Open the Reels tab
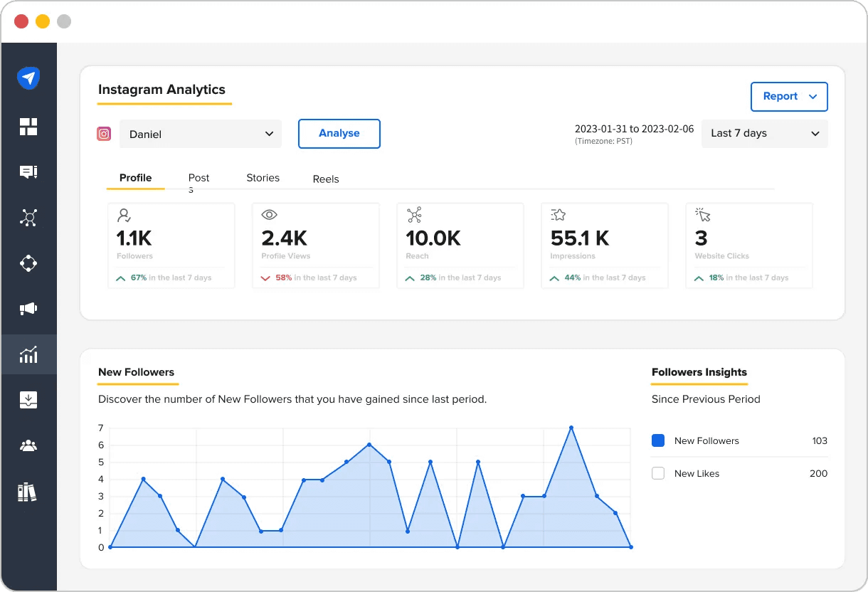868x592 pixels. [x=325, y=179]
